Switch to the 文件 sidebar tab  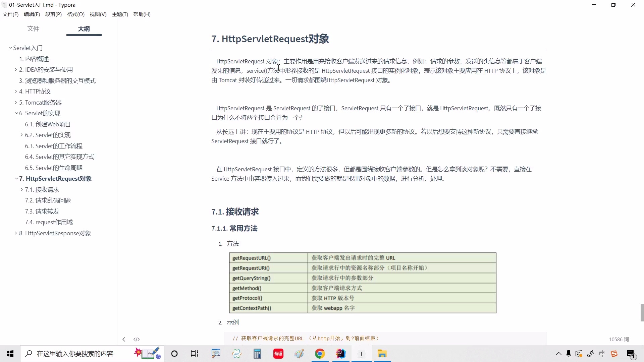click(33, 29)
